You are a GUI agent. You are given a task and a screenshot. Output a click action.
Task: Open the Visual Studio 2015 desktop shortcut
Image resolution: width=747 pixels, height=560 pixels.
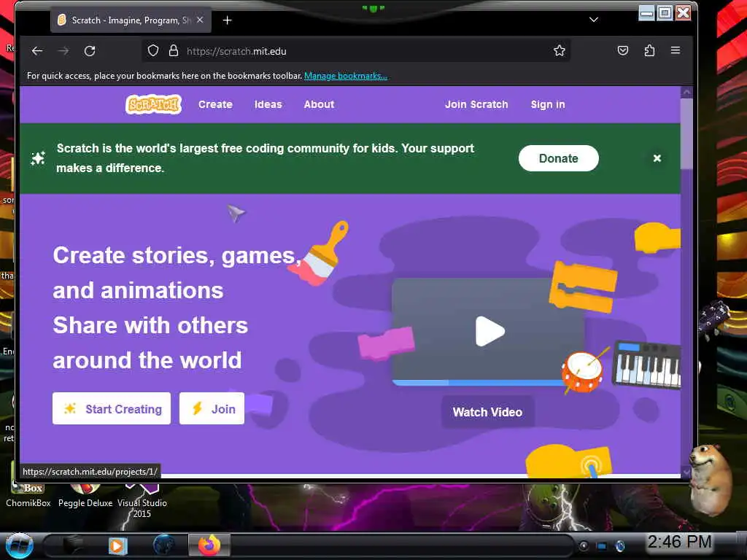click(142, 501)
